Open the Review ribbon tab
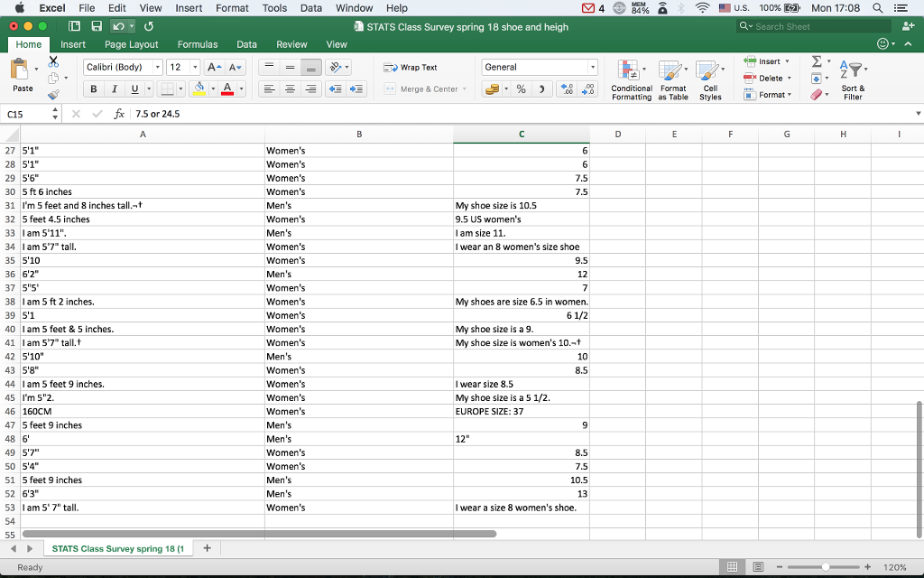The image size is (924, 578). coord(291,44)
